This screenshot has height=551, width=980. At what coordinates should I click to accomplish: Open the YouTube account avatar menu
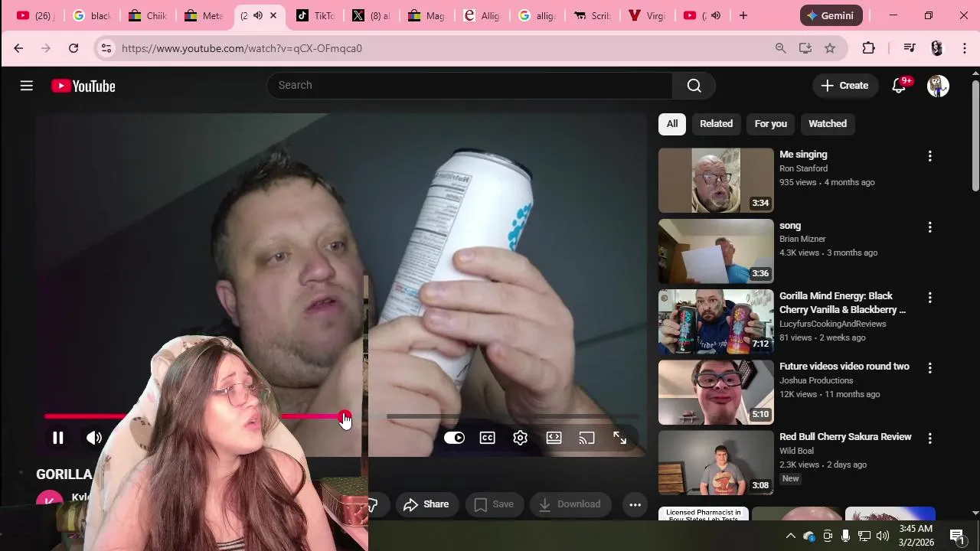click(938, 86)
